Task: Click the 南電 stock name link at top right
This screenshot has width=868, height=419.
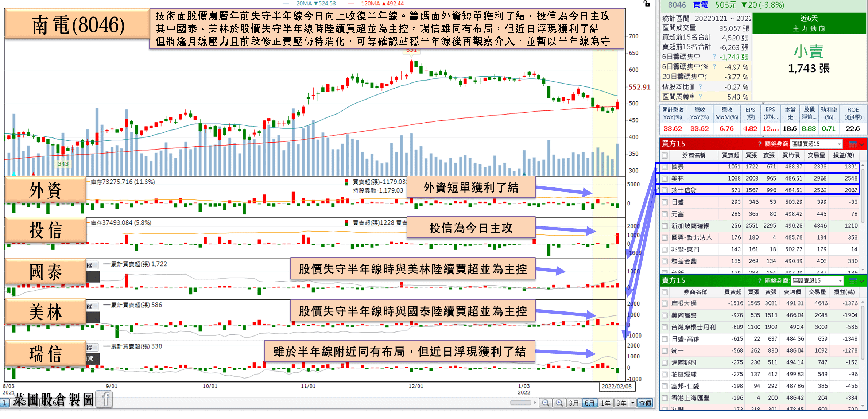Action: coord(701,5)
